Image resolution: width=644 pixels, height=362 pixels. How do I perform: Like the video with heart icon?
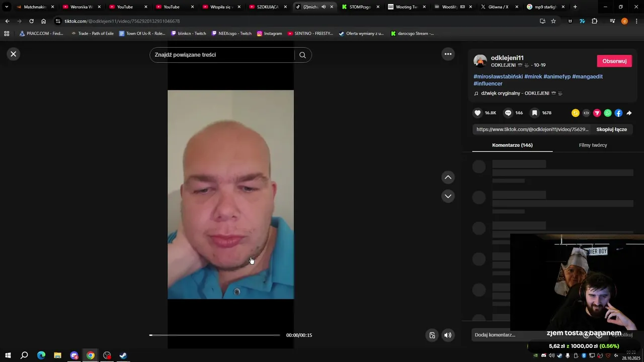click(x=477, y=113)
